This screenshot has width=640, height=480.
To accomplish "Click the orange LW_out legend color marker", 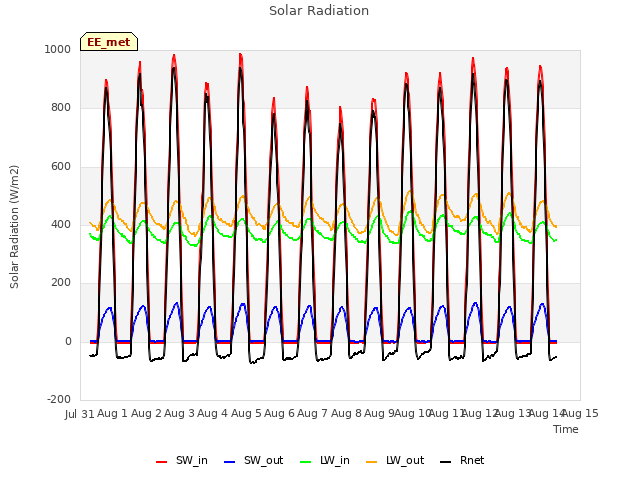I will pos(372,462).
